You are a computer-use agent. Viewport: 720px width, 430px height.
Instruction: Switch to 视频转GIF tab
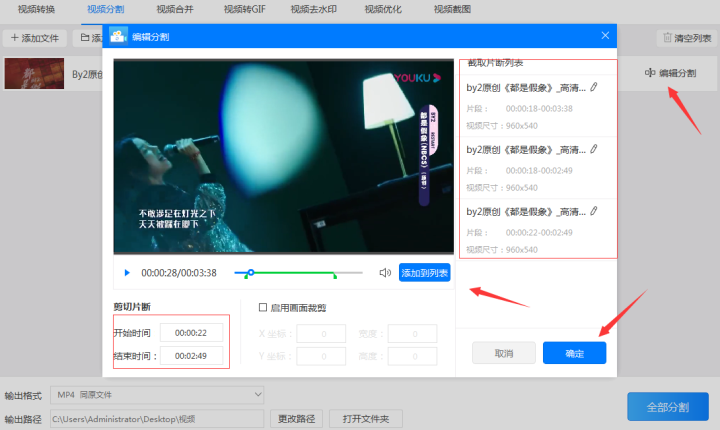244,9
